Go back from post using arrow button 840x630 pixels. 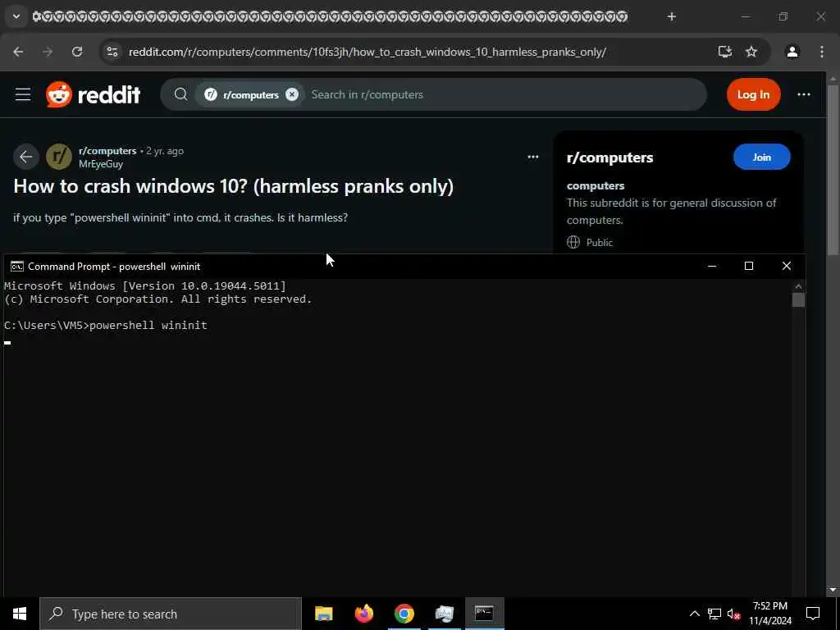coord(25,157)
